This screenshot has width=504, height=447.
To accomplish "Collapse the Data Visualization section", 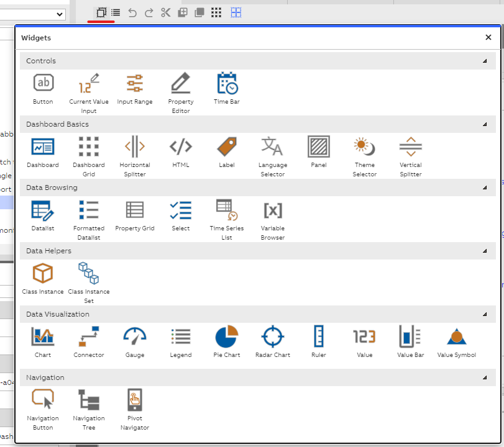I will (x=485, y=314).
